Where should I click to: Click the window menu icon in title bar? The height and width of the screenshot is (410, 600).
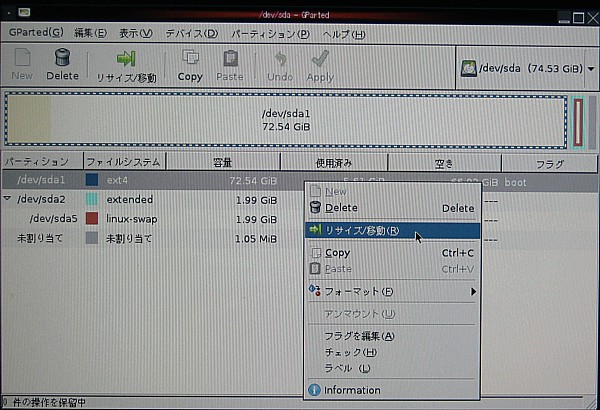click(24, 12)
